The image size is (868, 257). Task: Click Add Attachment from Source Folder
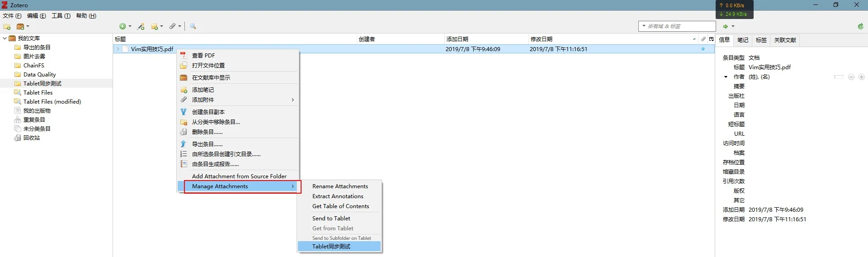click(238, 176)
